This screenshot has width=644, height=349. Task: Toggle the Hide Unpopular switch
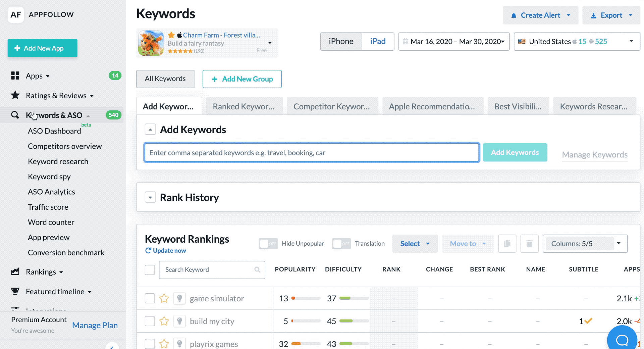tap(268, 244)
